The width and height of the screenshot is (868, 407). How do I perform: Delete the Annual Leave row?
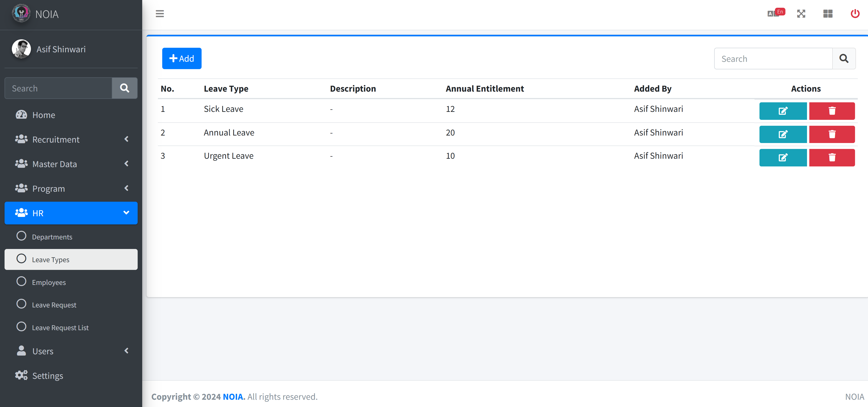[832, 134]
